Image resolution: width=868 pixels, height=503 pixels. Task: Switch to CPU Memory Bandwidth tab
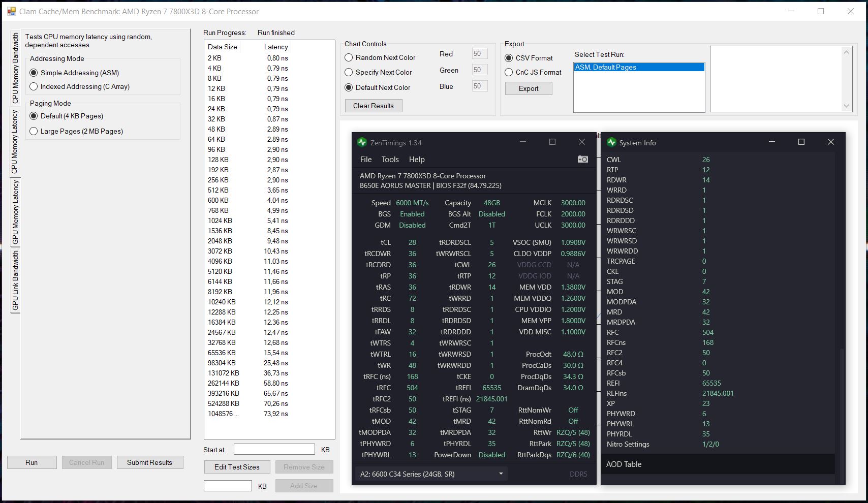point(15,68)
